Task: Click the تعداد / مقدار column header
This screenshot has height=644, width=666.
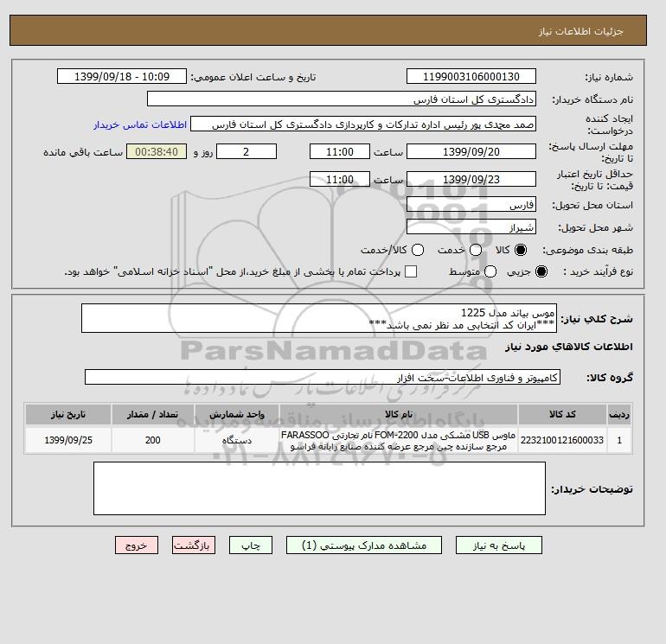Action: (153, 414)
